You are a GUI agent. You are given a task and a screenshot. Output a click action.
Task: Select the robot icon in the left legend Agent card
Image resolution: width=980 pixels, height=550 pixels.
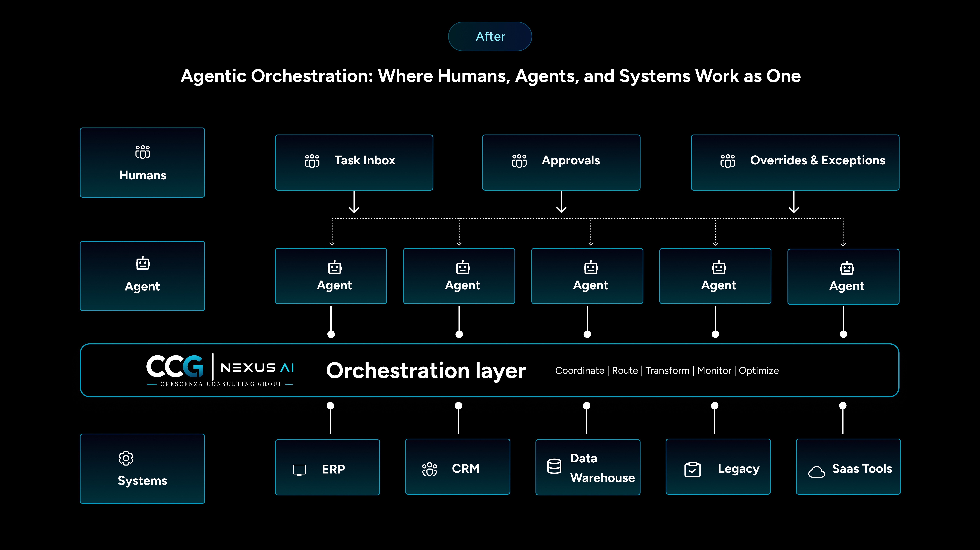[x=143, y=263]
